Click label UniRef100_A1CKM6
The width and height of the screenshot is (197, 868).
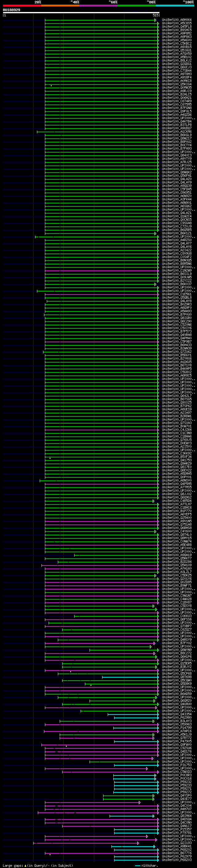(177, 132)
